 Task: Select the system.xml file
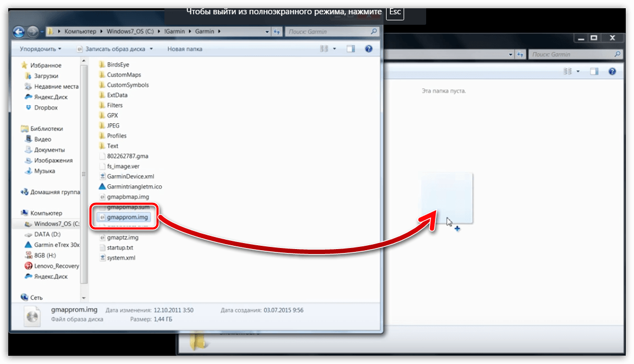(117, 258)
